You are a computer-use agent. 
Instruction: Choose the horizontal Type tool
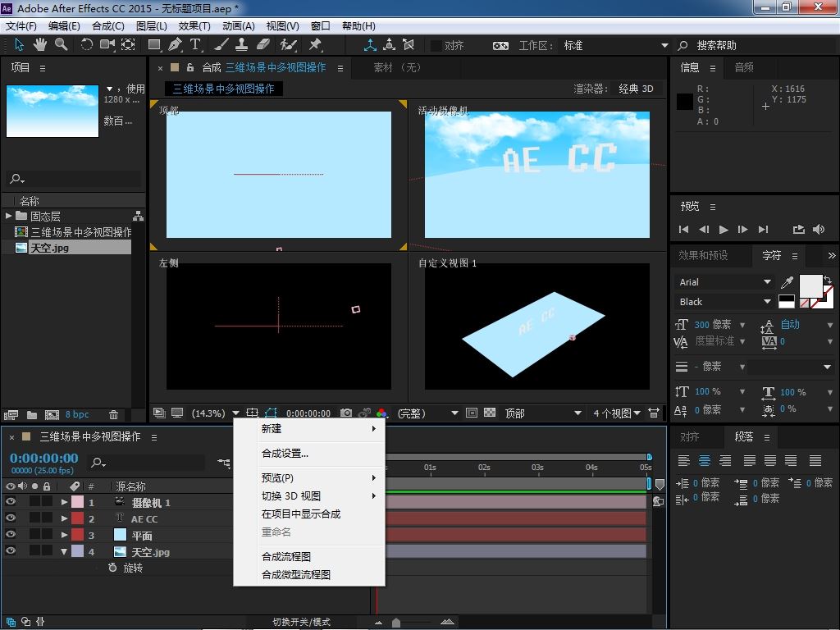tap(196, 45)
